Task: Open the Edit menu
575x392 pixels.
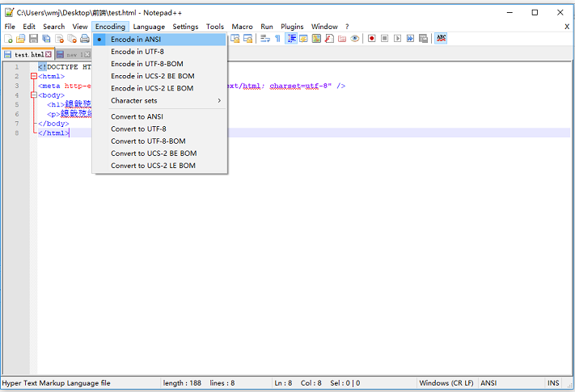Action: point(29,27)
